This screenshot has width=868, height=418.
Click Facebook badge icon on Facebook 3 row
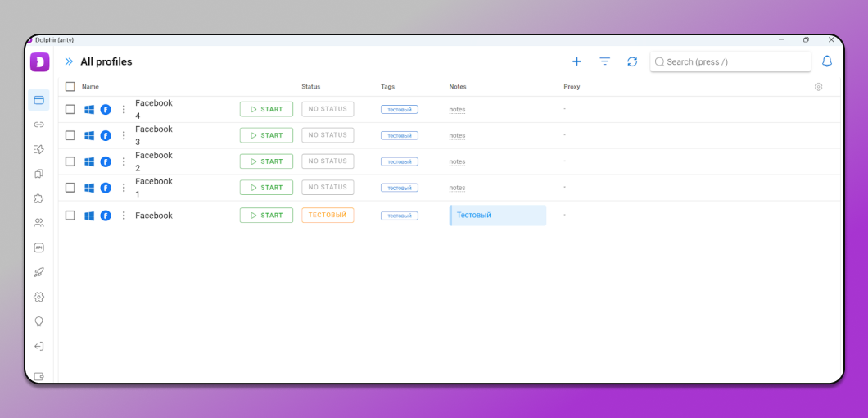pos(106,135)
